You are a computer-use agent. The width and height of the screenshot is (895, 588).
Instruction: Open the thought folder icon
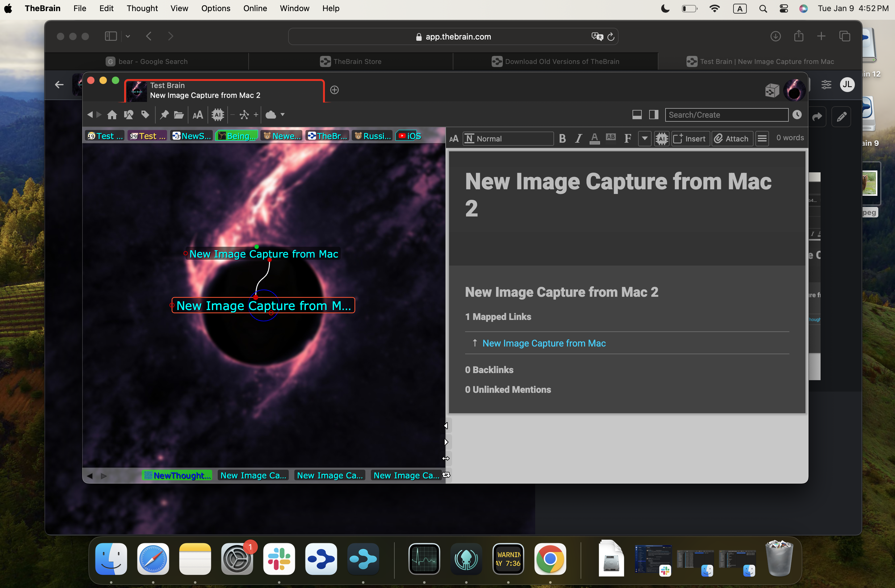(179, 115)
